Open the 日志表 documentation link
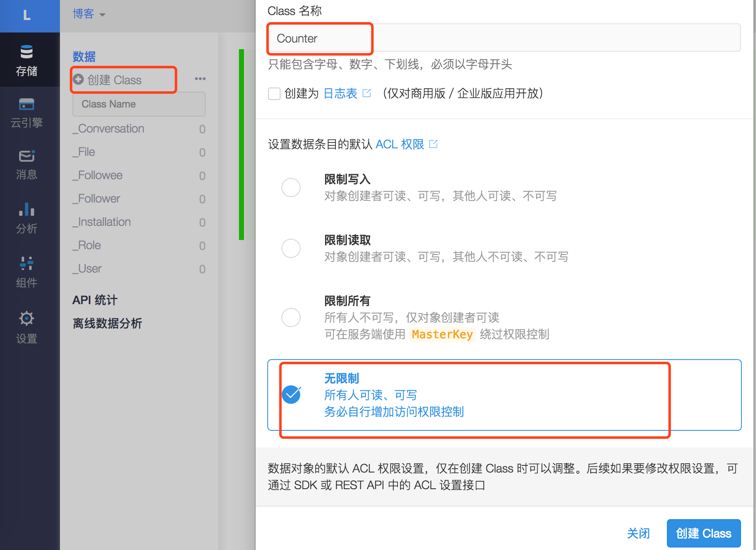Screen dimensions: 756x550 tap(340, 93)
